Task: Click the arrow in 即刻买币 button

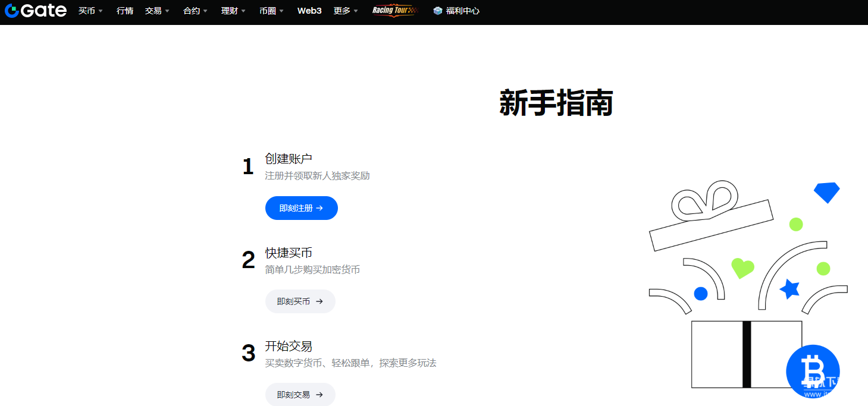Action: point(319,302)
